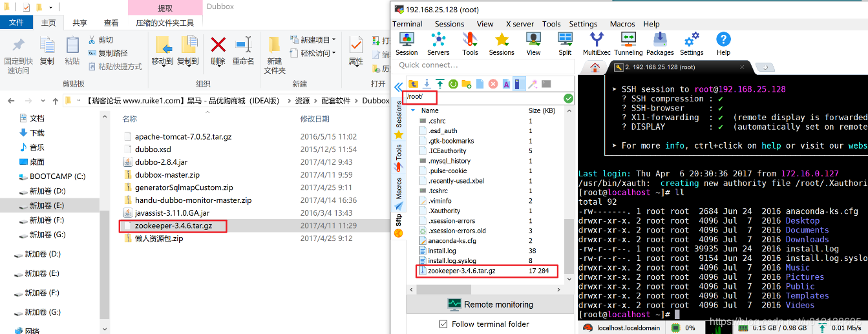Open the Sessions menu in MobaXterm
Image resolution: width=868 pixels, height=334 pixels.
[449, 24]
